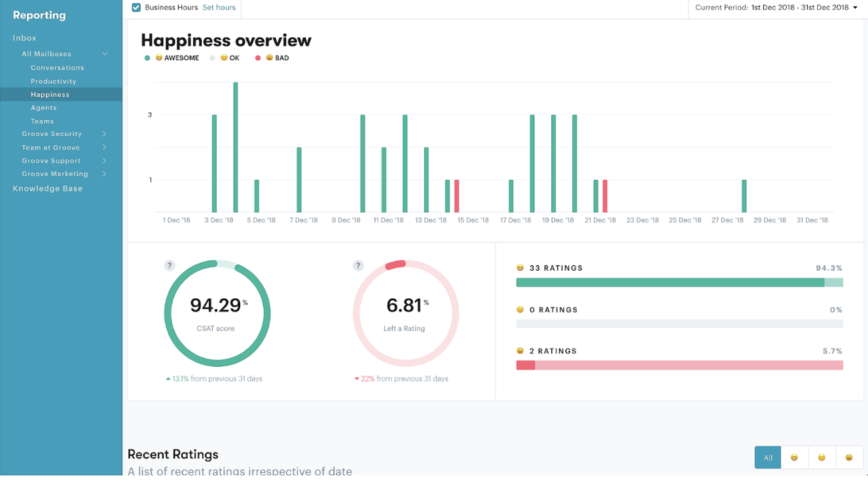Filter recent ratings by bad emoji
Image resolution: width=868 pixels, height=480 pixels.
(849, 458)
